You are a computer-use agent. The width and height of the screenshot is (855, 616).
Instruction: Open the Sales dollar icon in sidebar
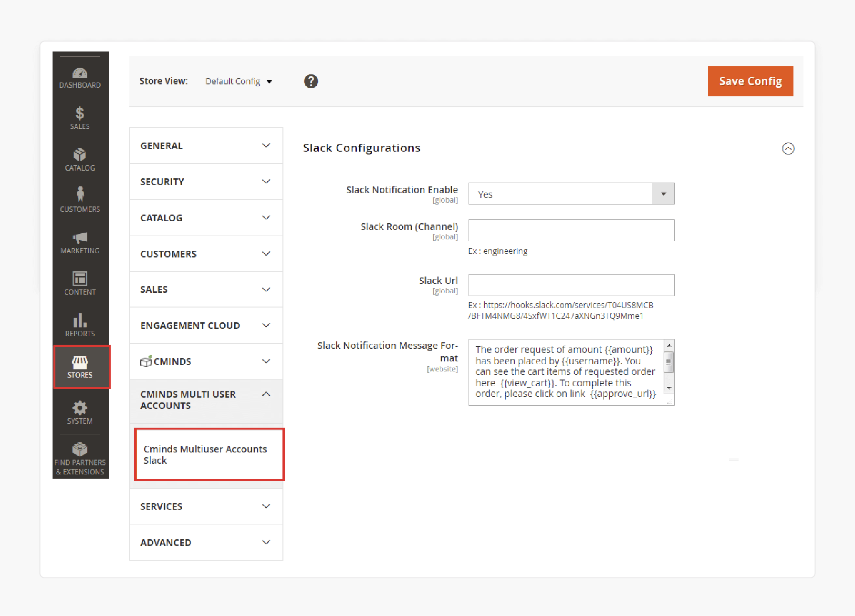(x=80, y=119)
